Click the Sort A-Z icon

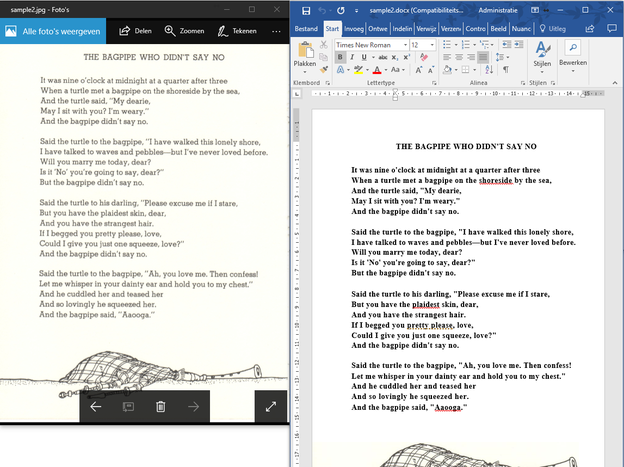(489, 70)
